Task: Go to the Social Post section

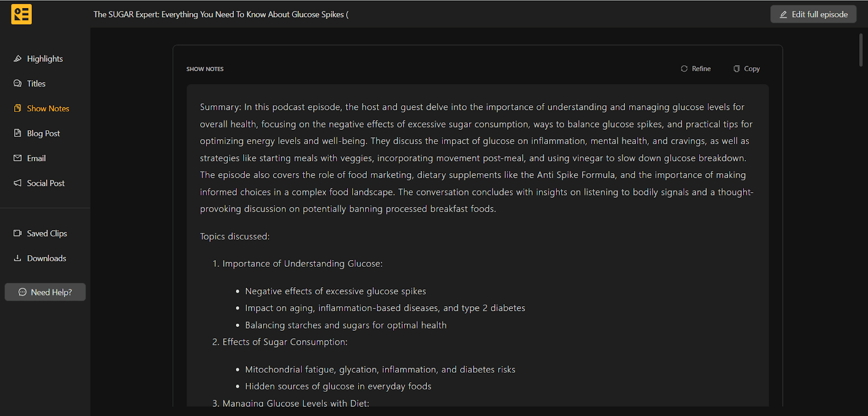Action: [x=46, y=184]
